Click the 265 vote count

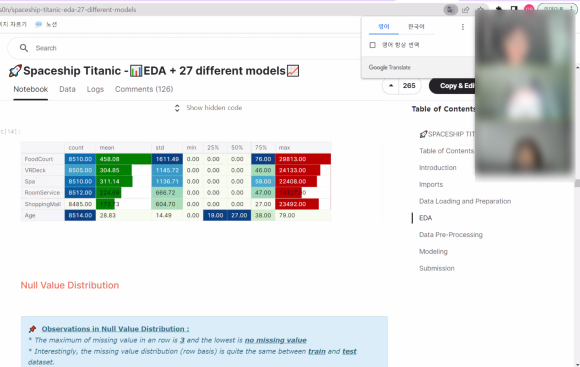coord(409,86)
